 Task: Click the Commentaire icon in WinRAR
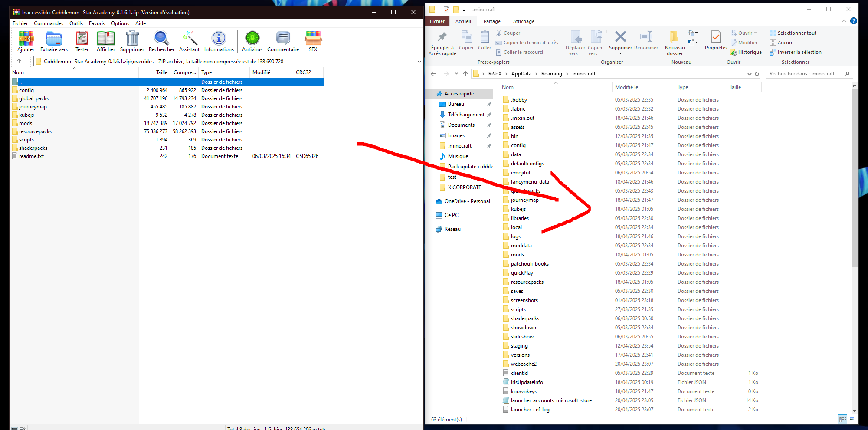pos(283,42)
